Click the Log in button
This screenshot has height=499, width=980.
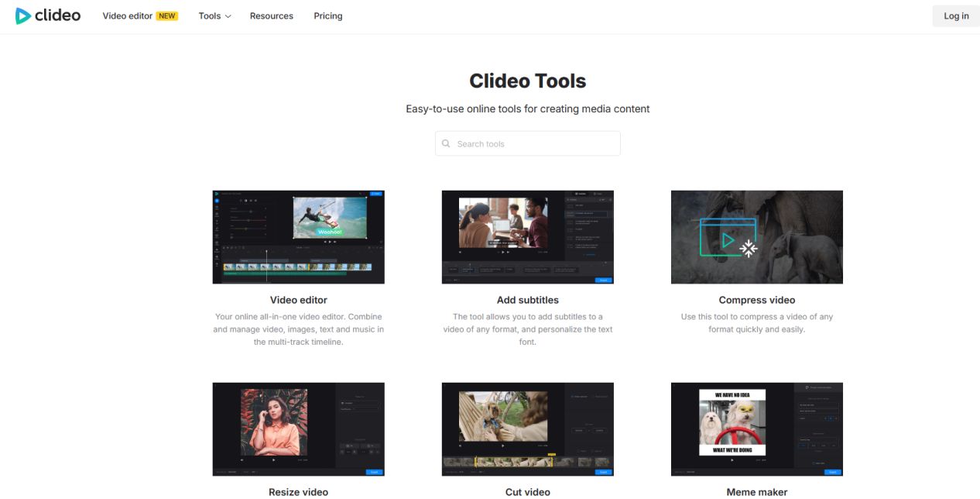956,15
